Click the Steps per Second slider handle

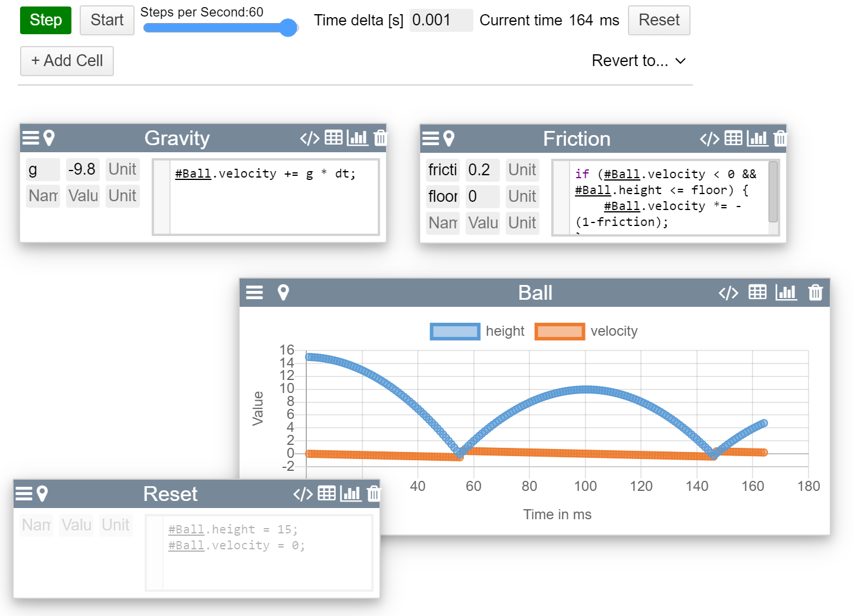pyautogui.click(x=288, y=28)
